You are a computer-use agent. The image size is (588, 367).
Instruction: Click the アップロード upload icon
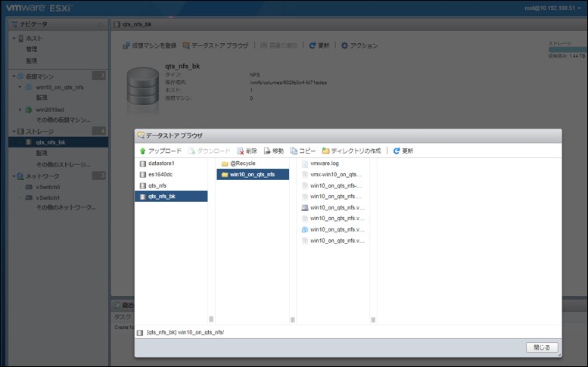[x=142, y=151]
